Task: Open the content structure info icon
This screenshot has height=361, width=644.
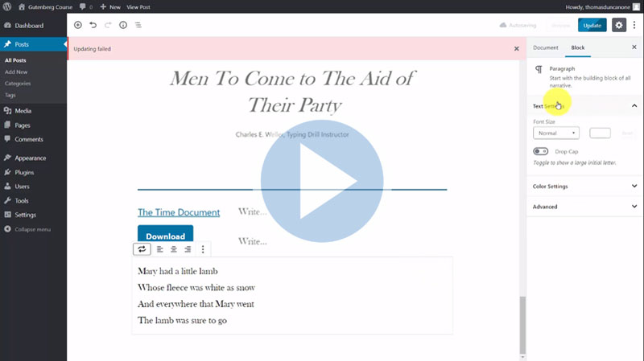Action: tap(122, 25)
